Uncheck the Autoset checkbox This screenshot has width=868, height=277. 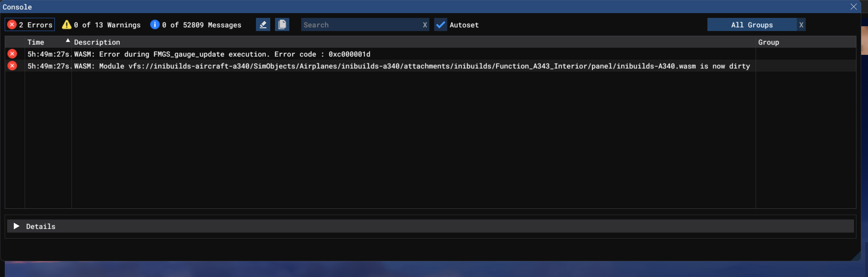440,25
